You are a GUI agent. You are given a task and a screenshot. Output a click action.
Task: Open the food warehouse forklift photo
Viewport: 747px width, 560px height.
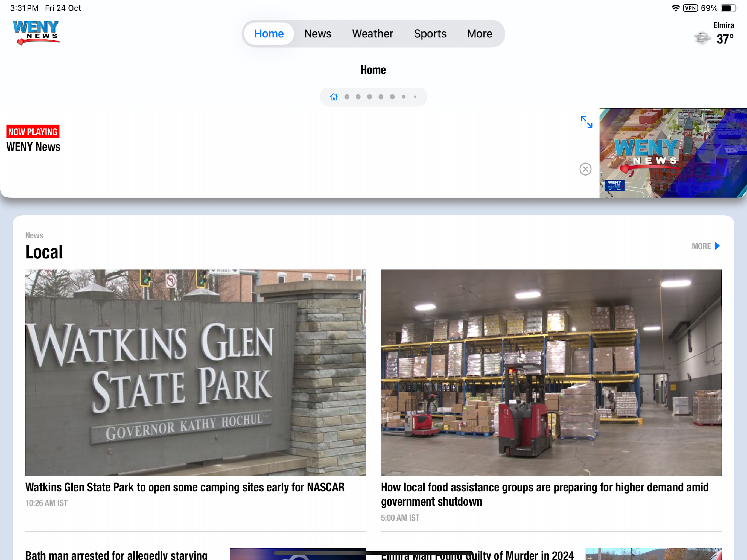point(551,372)
